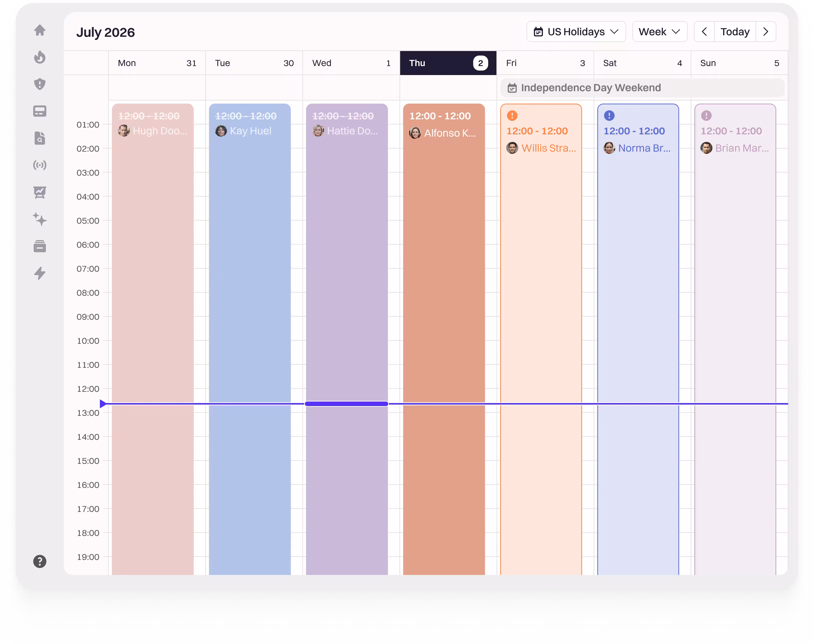Viewport: 814px width, 644px height.
Task: Expand the Week view dropdown
Action: (x=660, y=32)
